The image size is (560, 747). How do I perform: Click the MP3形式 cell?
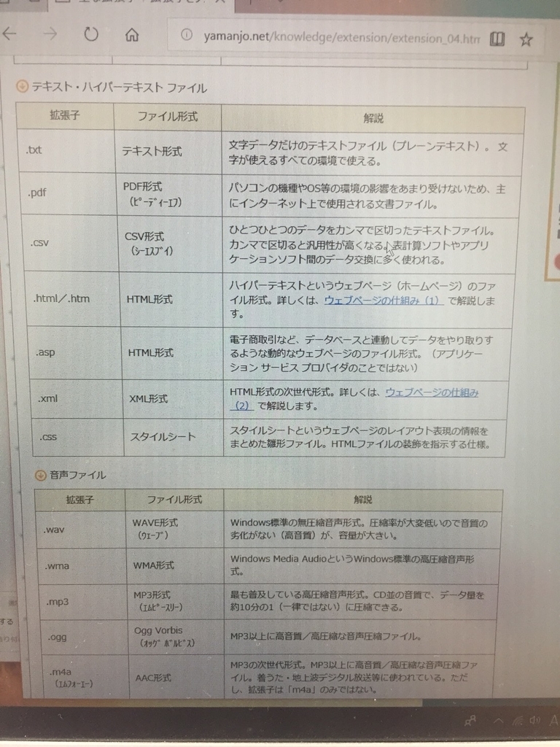click(x=176, y=602)
